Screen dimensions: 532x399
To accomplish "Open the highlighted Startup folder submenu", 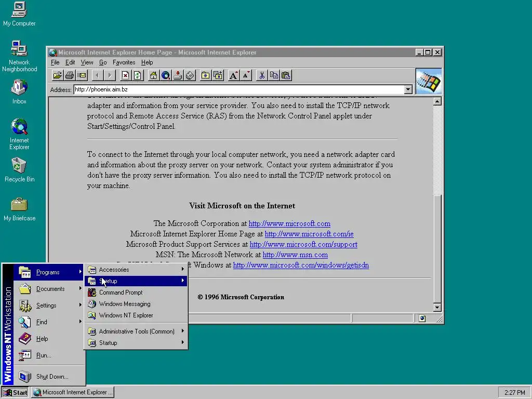I will 136,281.
